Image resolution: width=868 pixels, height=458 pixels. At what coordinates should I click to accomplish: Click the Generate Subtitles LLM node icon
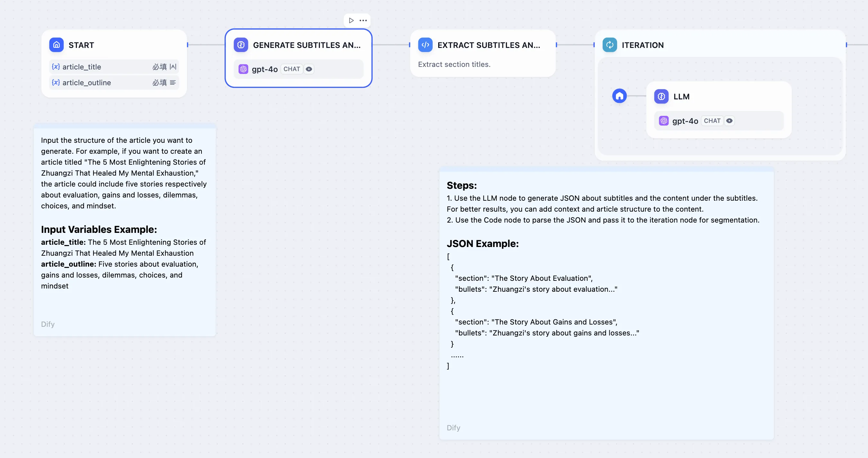pos(241,45)
